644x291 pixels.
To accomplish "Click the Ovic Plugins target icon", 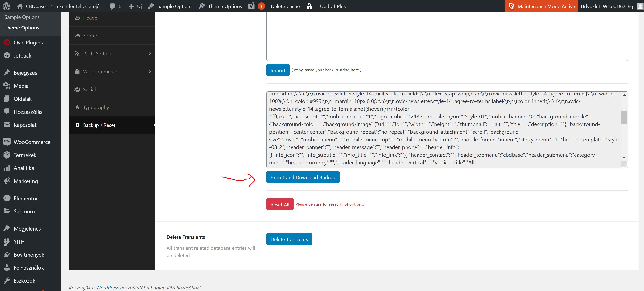I will [7, 42].
